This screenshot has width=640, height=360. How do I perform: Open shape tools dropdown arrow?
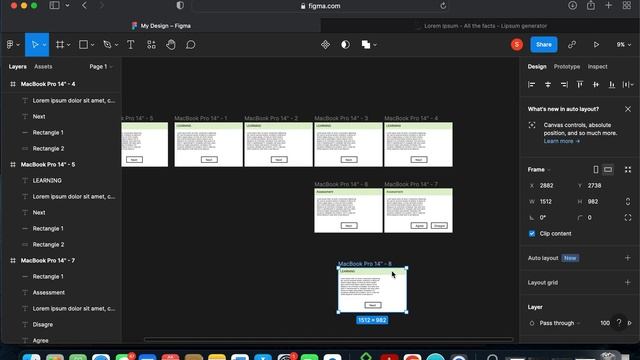tap(93, 44)
